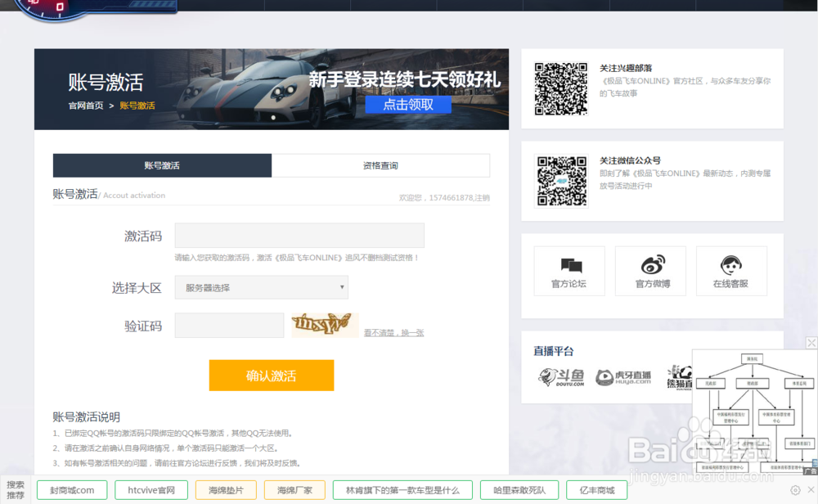Open search bar settings gear

(x=795, y=490)
